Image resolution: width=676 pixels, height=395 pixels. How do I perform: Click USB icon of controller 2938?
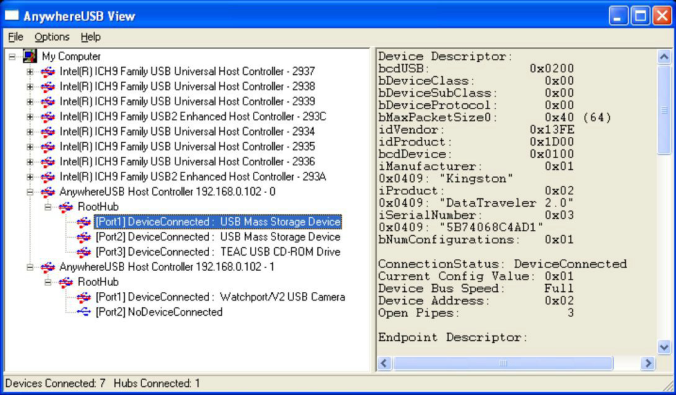[x=48, y=87]
